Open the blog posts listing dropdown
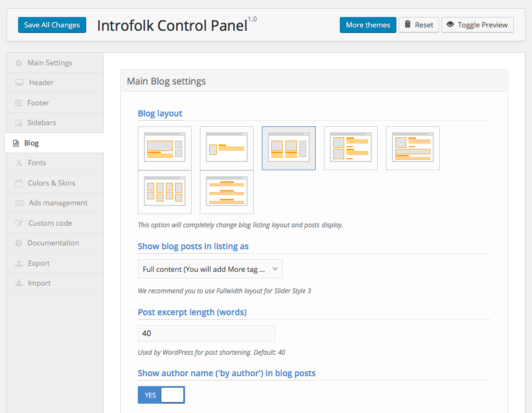The width and height of the screenshot is (532, 413). coord(210,269)
